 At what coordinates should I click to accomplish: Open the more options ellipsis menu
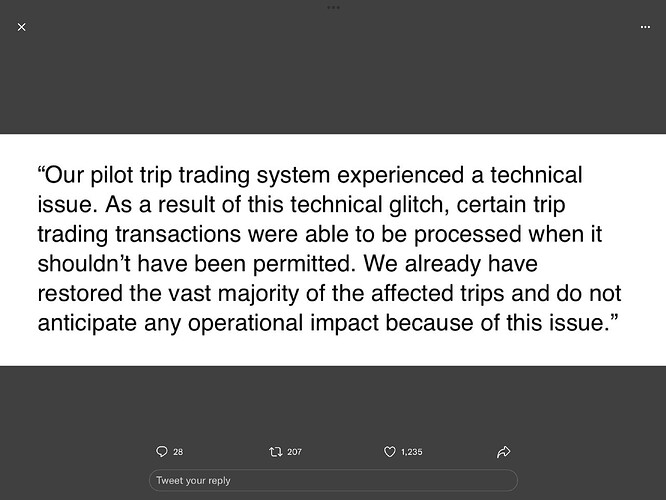pos(645,27)
